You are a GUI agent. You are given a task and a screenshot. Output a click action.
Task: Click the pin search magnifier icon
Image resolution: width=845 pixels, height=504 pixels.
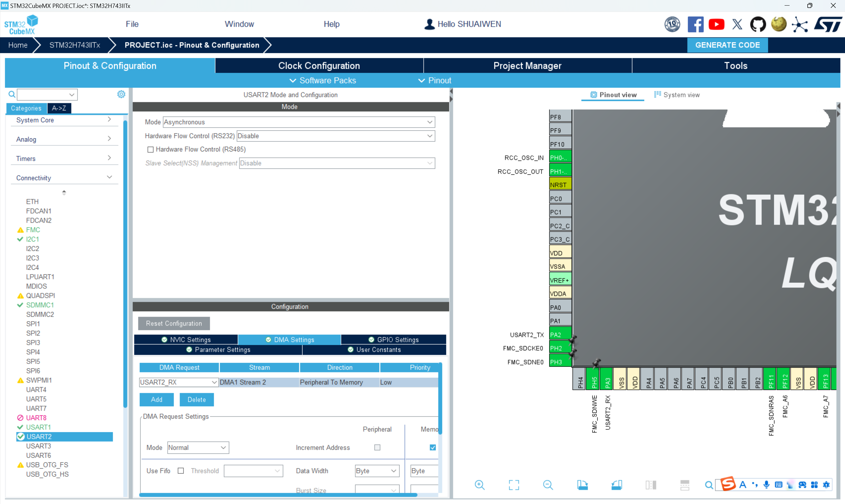pos(709,485)
